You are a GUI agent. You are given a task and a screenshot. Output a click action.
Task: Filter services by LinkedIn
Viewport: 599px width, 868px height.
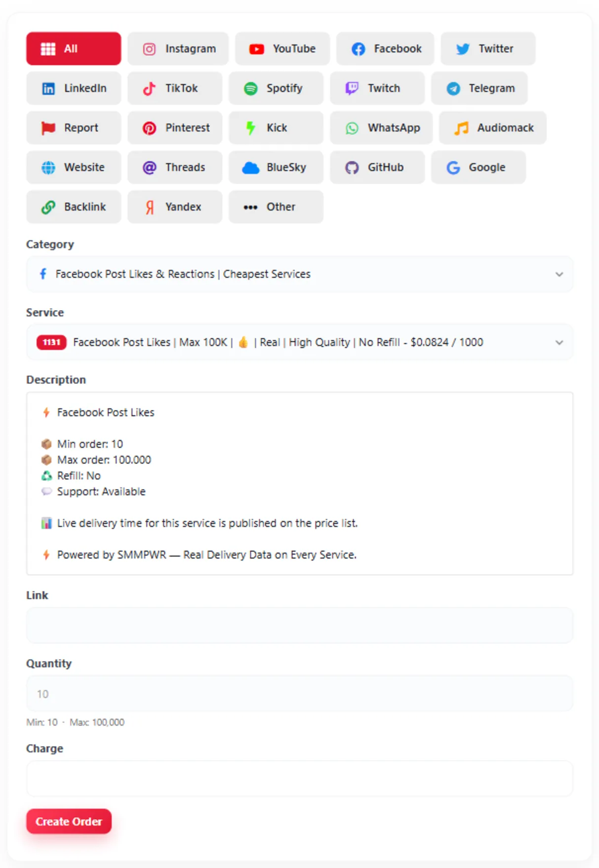click(74, 88)
